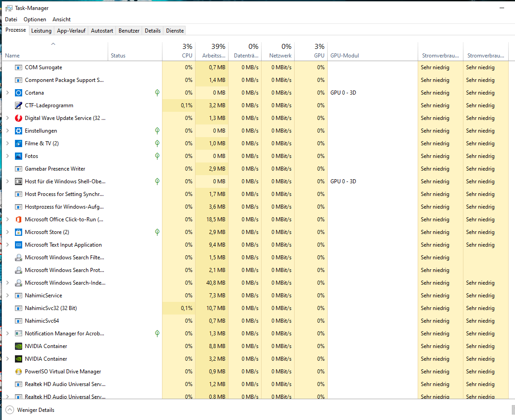Click Cortana's green leaf suspended status icon
515x420 pixels.
(157, 93)
